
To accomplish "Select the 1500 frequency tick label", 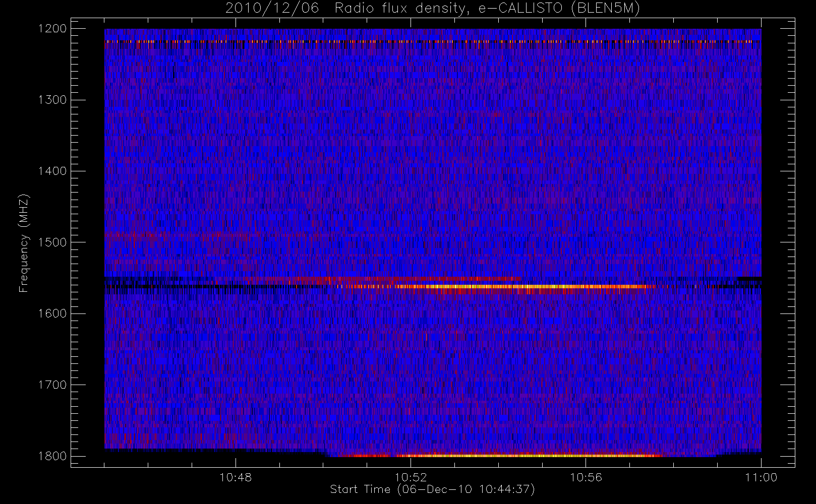I will 52,242.
